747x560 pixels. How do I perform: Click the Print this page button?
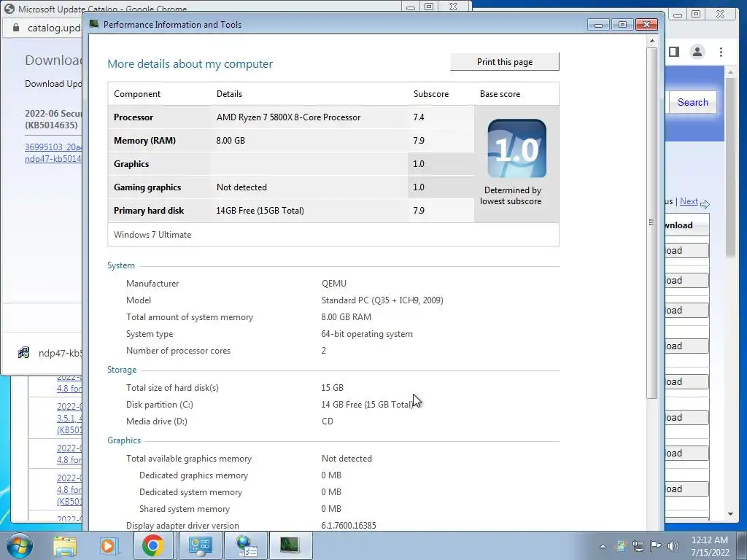point(505,62)
